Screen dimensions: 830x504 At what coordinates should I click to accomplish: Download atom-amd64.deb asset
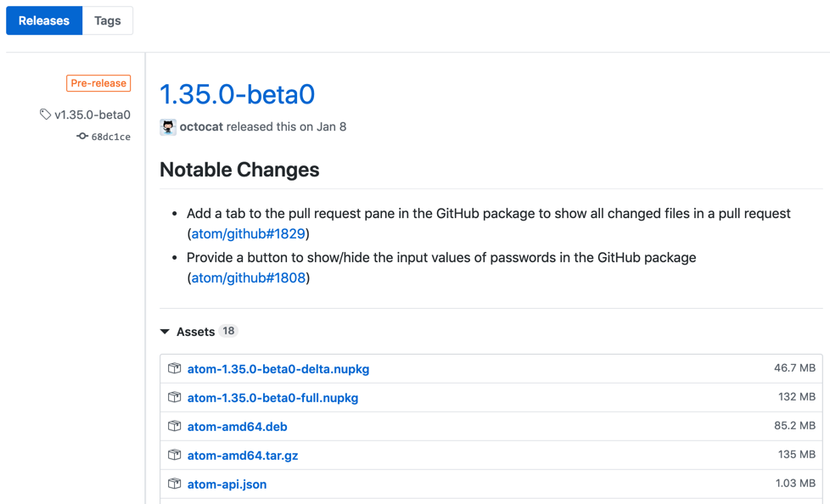(237, 427)
